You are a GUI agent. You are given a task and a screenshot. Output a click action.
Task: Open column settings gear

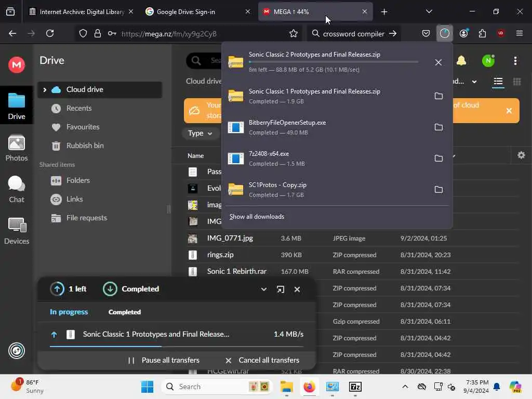coord(521,155)
